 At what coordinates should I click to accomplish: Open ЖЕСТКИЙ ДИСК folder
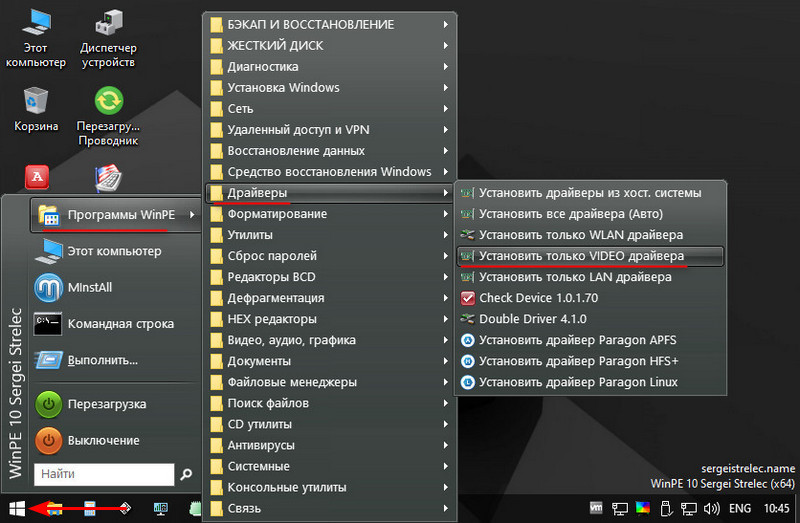coord(330,45)
